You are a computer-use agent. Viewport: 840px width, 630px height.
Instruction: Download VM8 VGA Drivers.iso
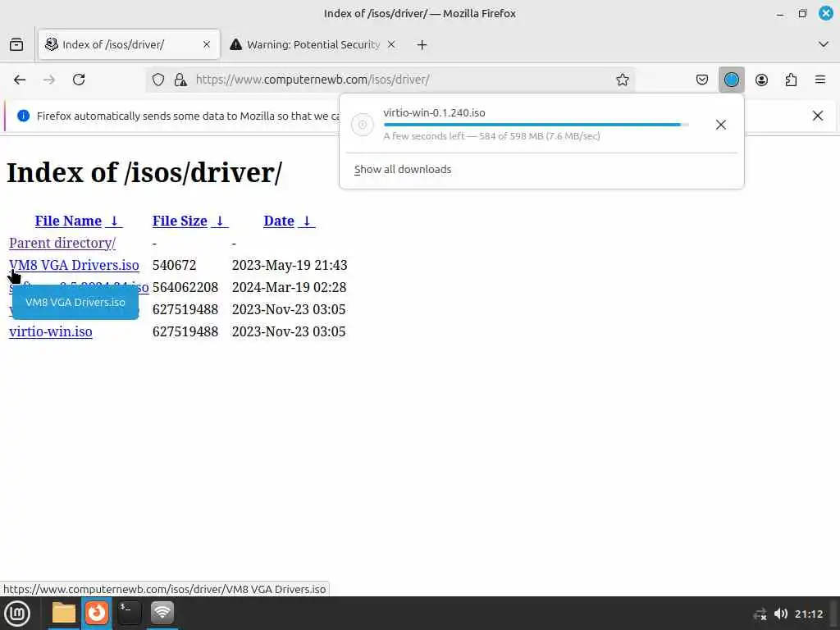pos(74,265)
